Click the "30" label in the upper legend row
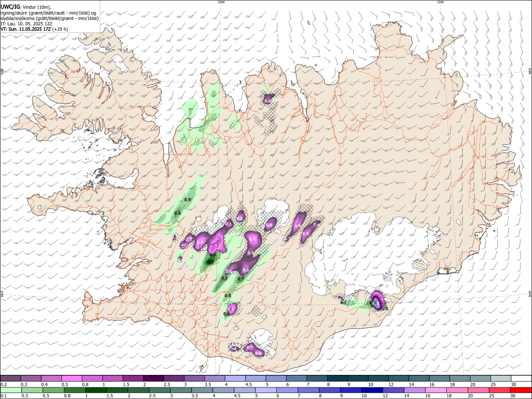This screenshot has height=399, width=532. (x=514, y=384)
